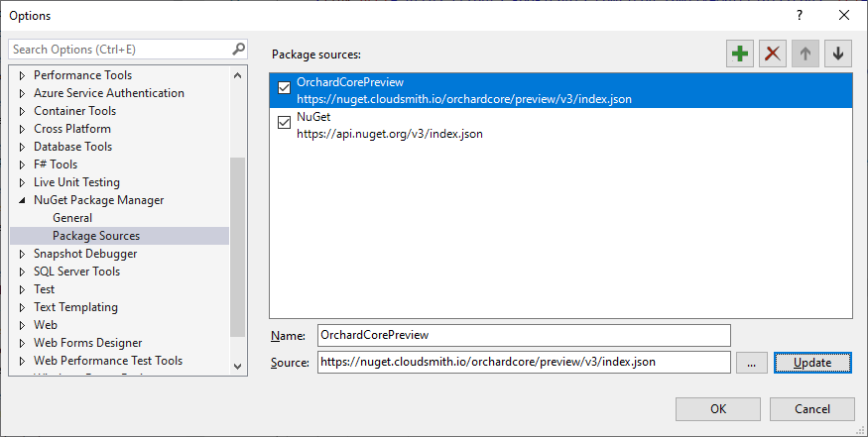Click the OK button

tap(718, 409)
